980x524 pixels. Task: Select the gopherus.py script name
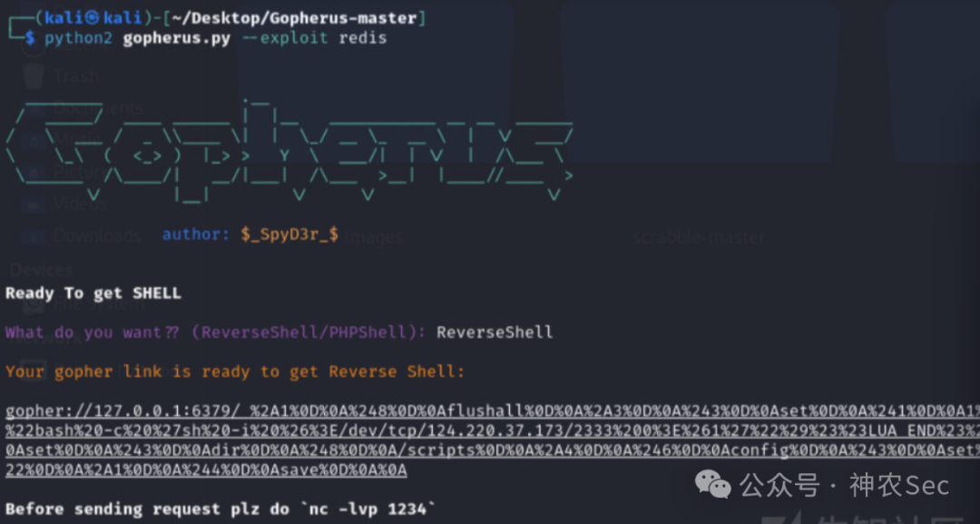coord(176,38)
